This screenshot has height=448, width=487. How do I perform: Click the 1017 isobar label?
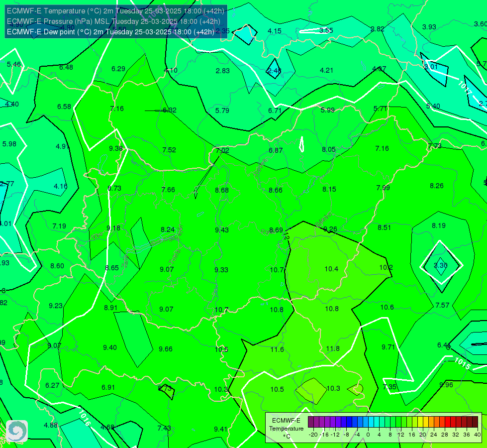coord(465,88)
